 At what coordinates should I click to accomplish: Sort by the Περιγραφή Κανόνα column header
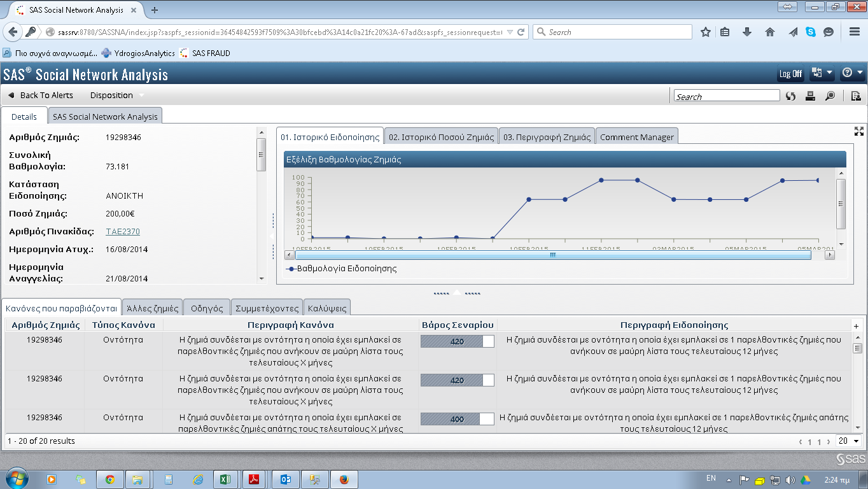pyautogui.click(x=291, y=325)
